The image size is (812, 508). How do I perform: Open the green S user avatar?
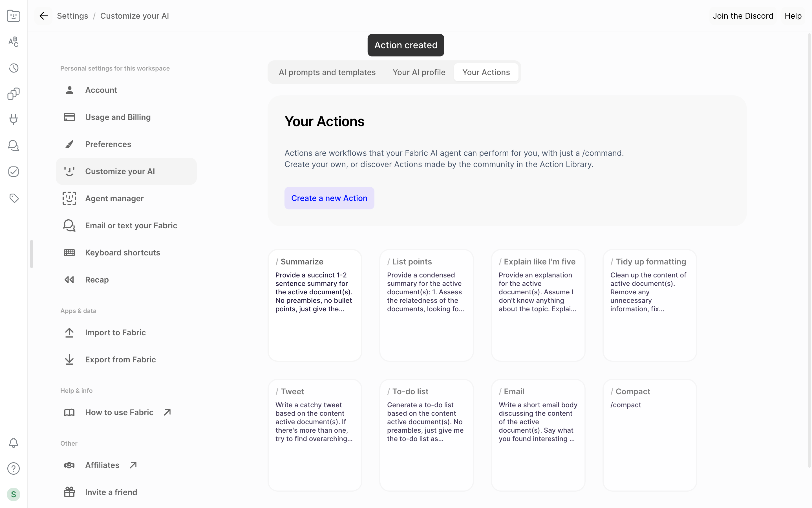click(14, 494)
